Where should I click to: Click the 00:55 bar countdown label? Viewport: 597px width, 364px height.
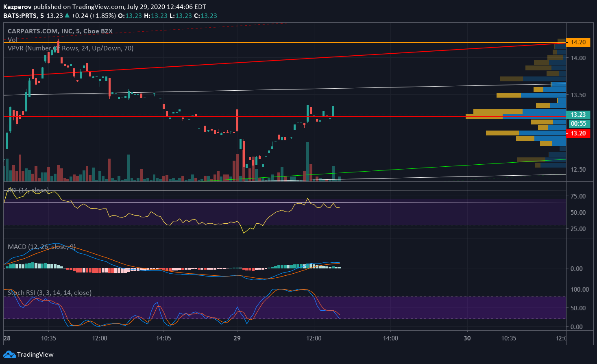point(578,124)
